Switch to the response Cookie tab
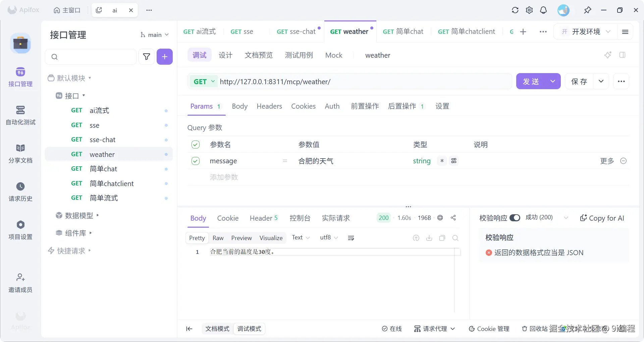 (x=228, y=218)
